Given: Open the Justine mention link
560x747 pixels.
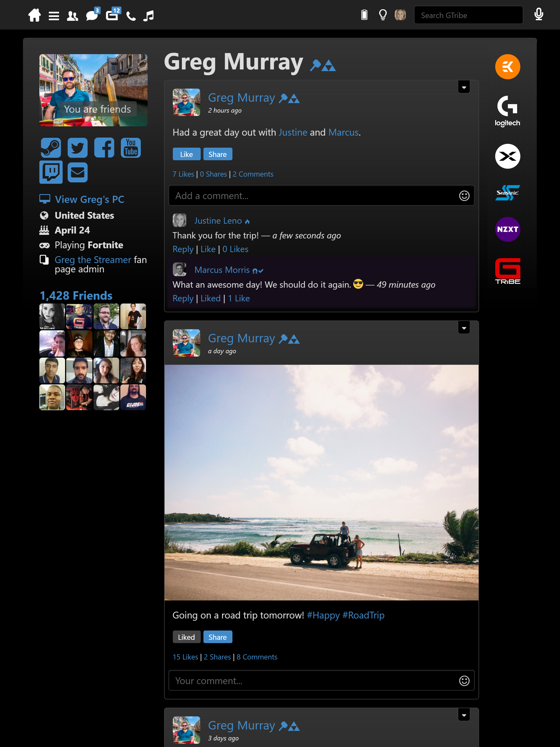Looking at the screenshot, I should coord(293,132).
